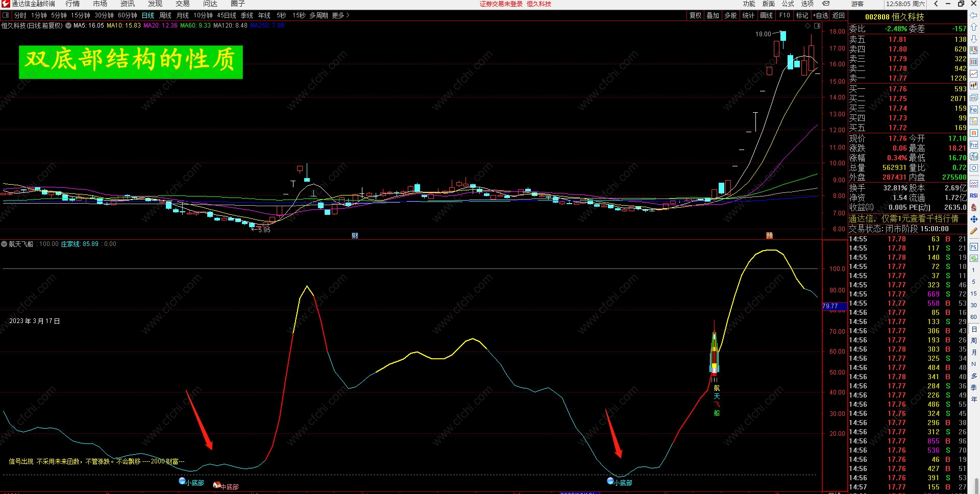Select the 月 monthly period in right sidebar
The image size is (980, 494).
click(x=974, y=352)
